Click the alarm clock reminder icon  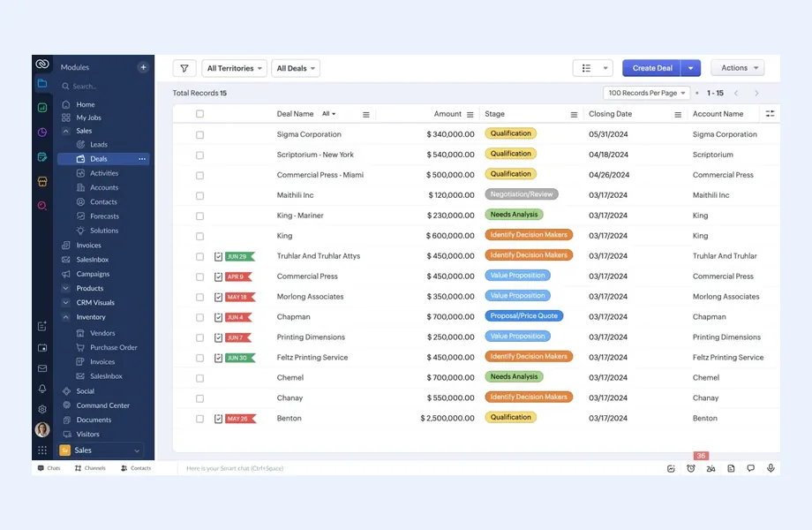tap(691, 468)
